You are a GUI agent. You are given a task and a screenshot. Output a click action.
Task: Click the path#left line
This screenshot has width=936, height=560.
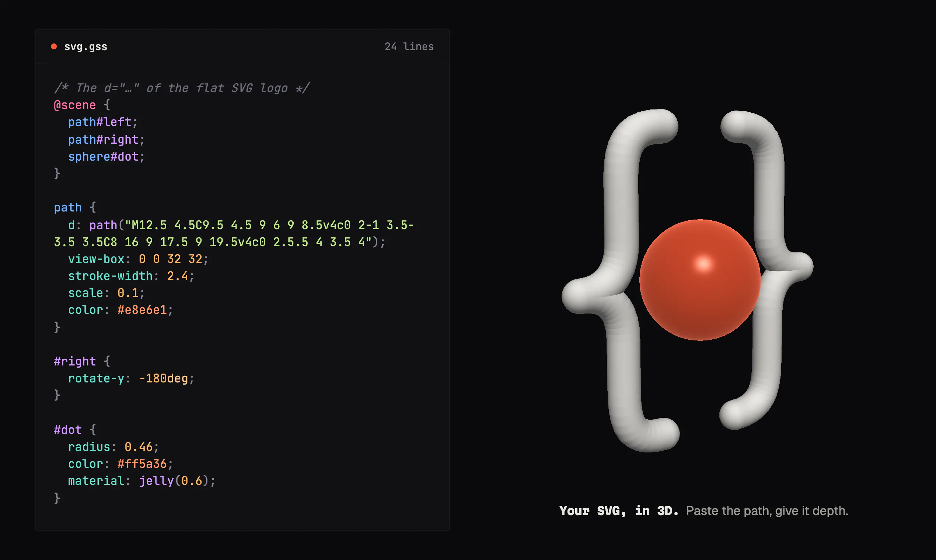[103, 122]
